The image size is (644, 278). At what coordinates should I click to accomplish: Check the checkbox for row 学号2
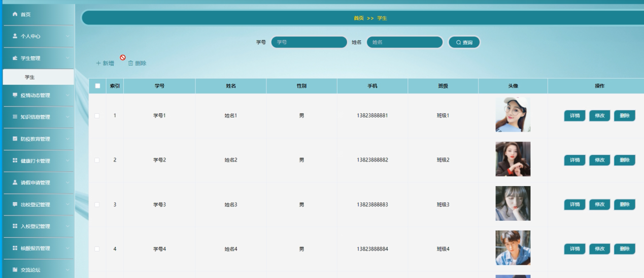click(x=97, y=160)
